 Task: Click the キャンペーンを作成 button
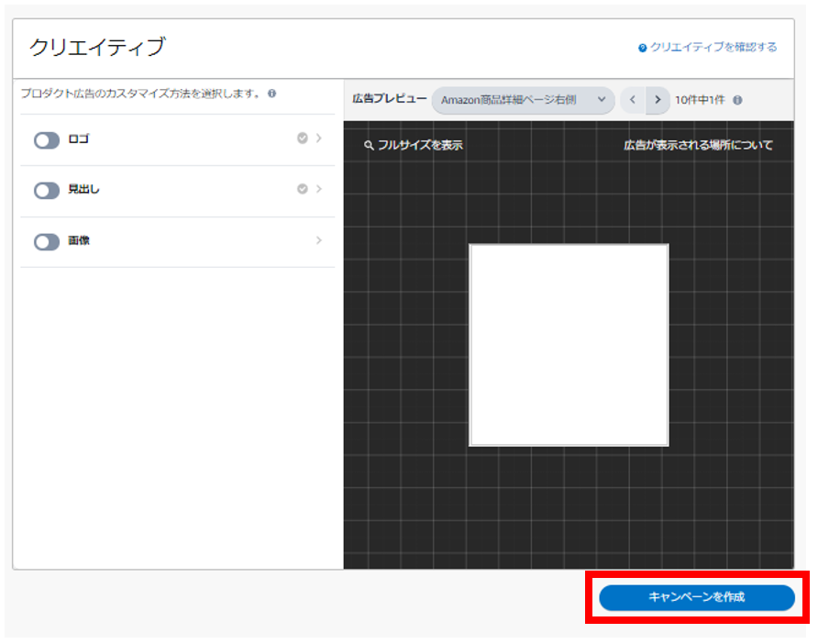pos(696,597)
